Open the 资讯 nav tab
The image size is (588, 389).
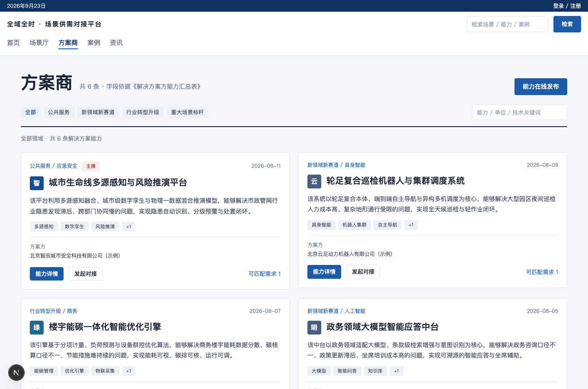pos(116,43)
